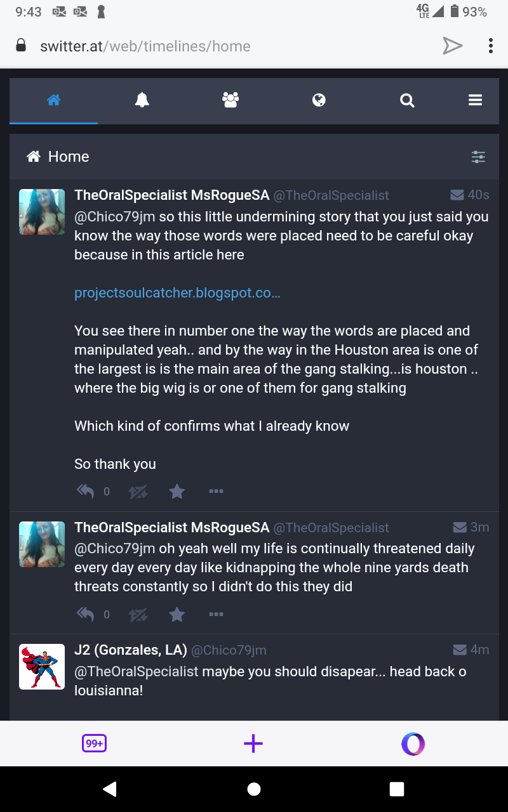
Task: Reply to the 3m-old post
Action: click(x=85, y=614)
